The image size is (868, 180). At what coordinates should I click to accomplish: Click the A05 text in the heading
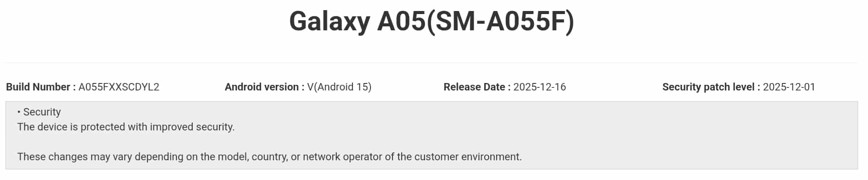tap(401, 22)
